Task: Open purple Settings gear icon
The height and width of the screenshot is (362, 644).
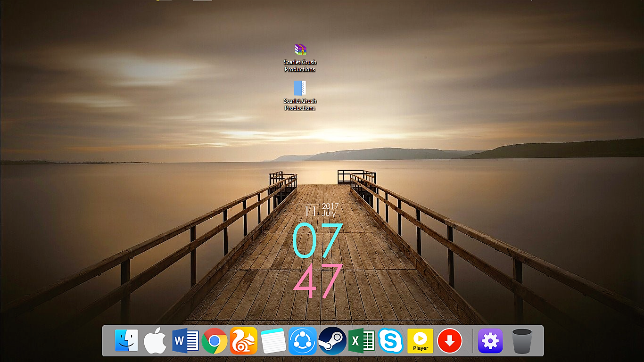Action: coord(490,341)
